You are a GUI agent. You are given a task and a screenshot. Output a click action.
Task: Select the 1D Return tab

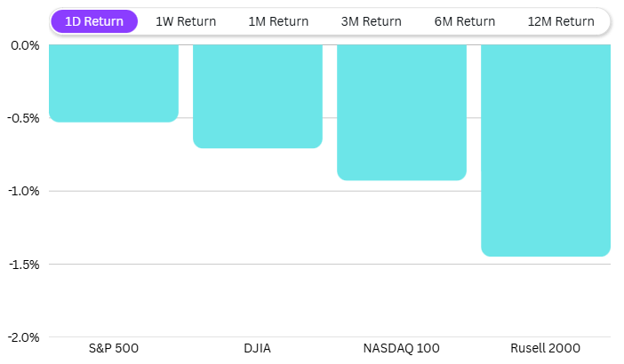pyautogui.click(x=94, y=21)
